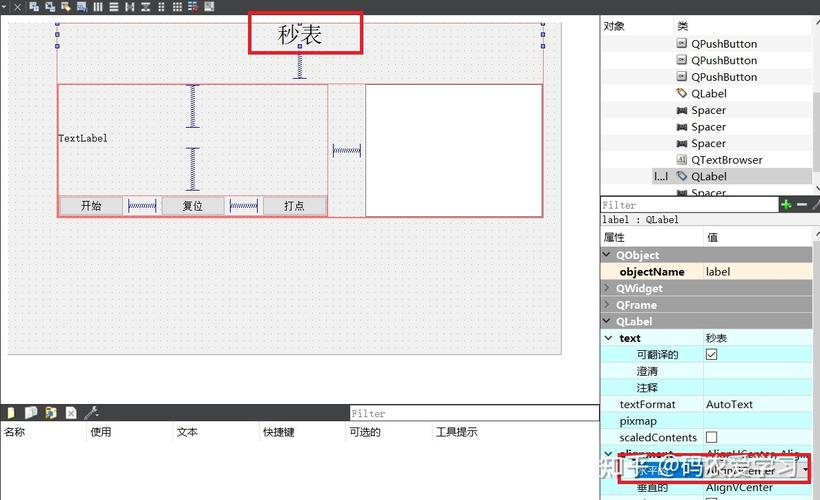Select QTextBrowser row in object inspector

(707, 160)
